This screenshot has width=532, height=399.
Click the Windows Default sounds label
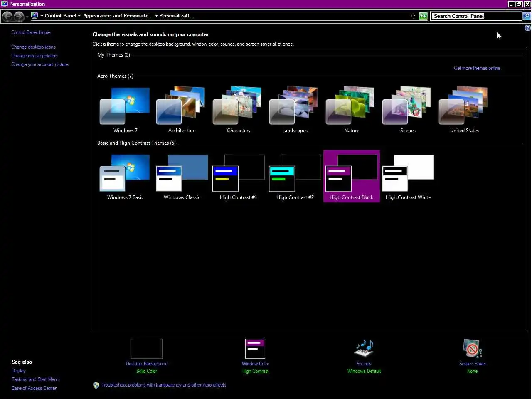pos(364,371)
